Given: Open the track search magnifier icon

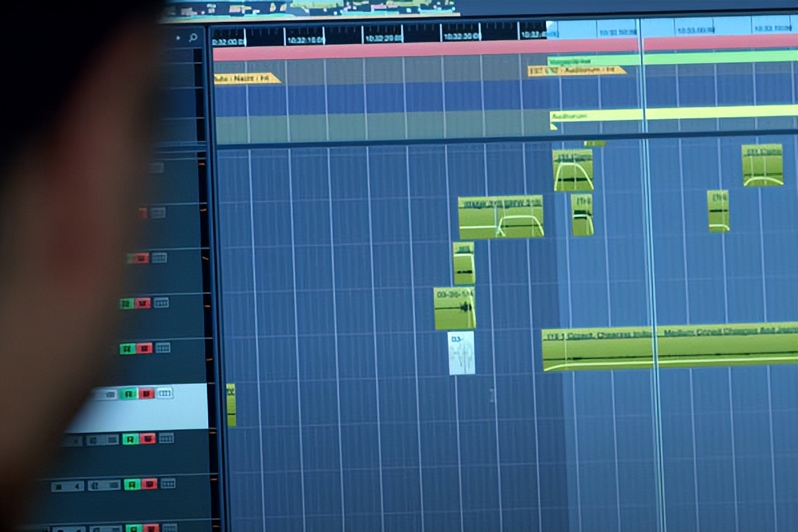Looking at the screenshot, I should tap(194, 38).
